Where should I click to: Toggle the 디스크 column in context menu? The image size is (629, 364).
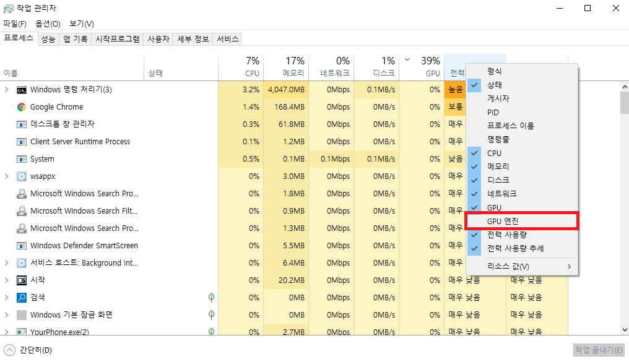coord(522,180)
